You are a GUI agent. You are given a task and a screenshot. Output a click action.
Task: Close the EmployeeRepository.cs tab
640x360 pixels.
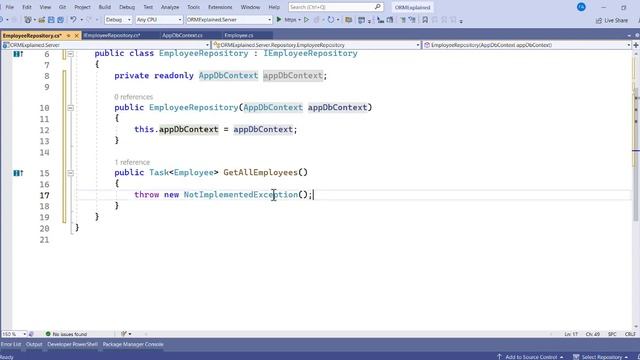(x=76, y=36)
